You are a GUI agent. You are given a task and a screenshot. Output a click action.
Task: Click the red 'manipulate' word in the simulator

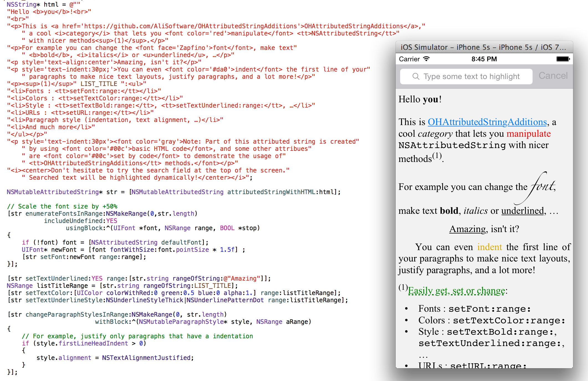528,134
